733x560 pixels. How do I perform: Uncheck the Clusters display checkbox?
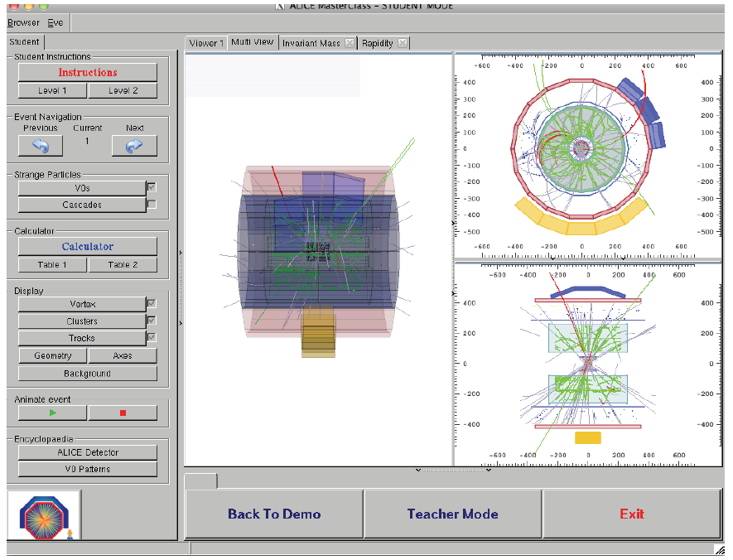point(151,321)
